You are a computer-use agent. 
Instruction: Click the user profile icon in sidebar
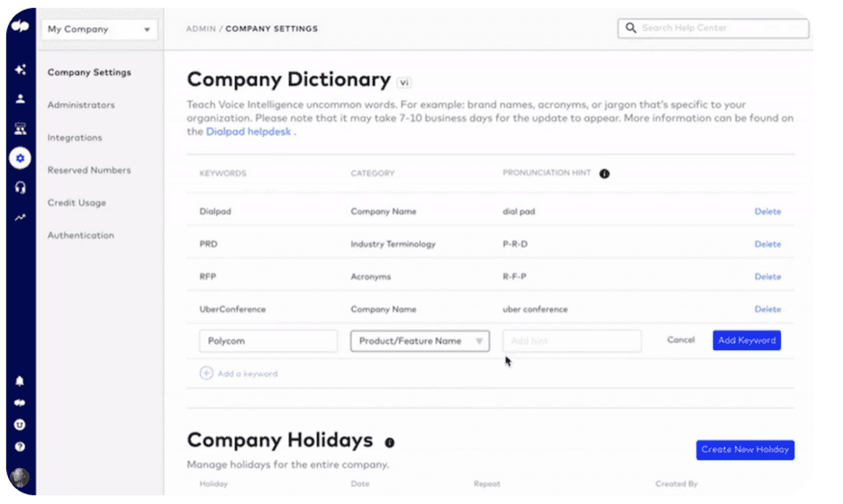(20, 99)
